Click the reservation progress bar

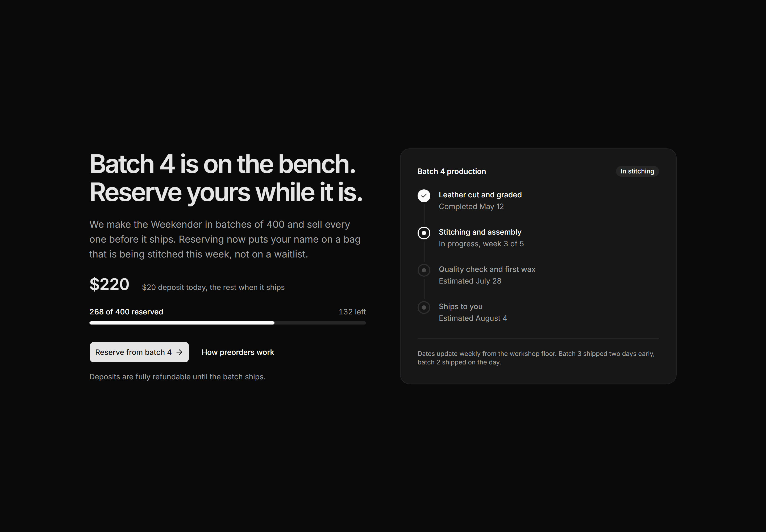(228, 323)
